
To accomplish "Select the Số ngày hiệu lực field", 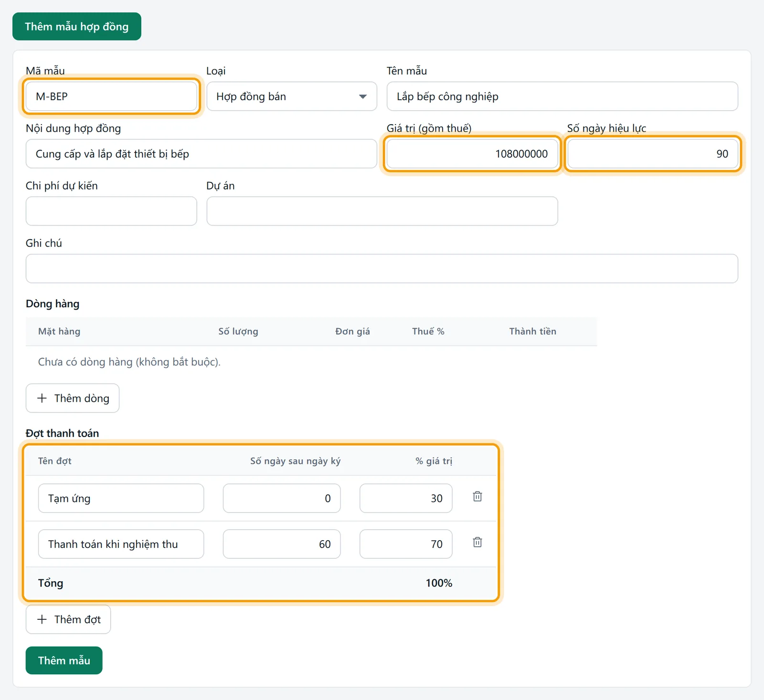I will pos(653,154).
